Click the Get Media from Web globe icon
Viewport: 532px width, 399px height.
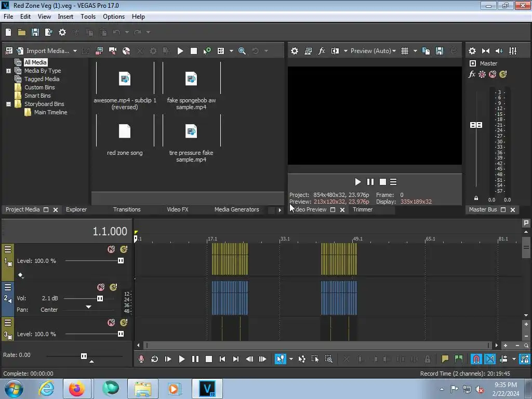[126, 51]
